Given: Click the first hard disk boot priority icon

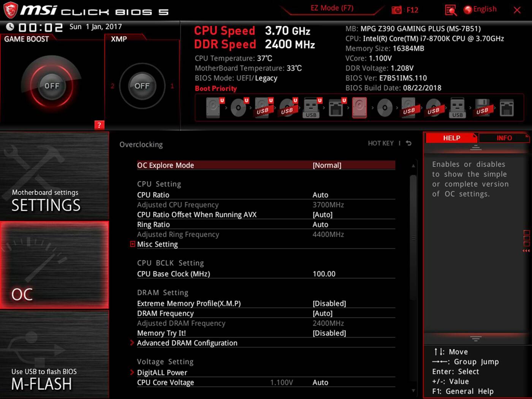Looking at the screenshot, I should point(214,108).
